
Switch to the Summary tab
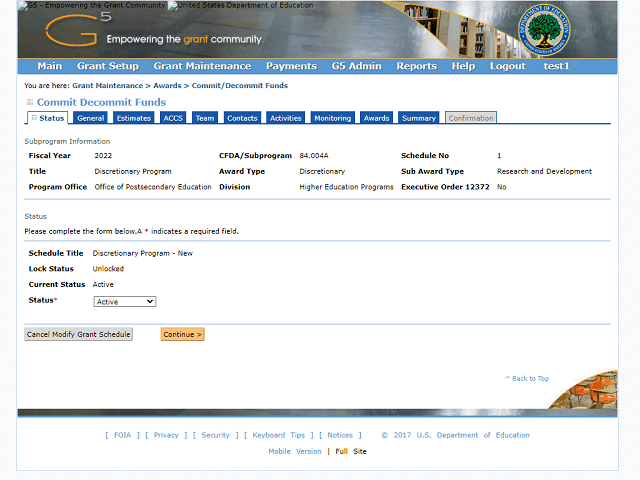click(x=419, y=118)
